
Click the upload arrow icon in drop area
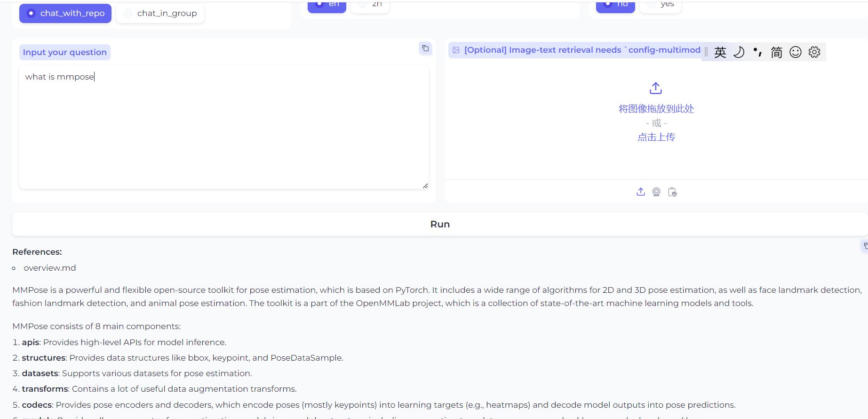tap(656, 88)
